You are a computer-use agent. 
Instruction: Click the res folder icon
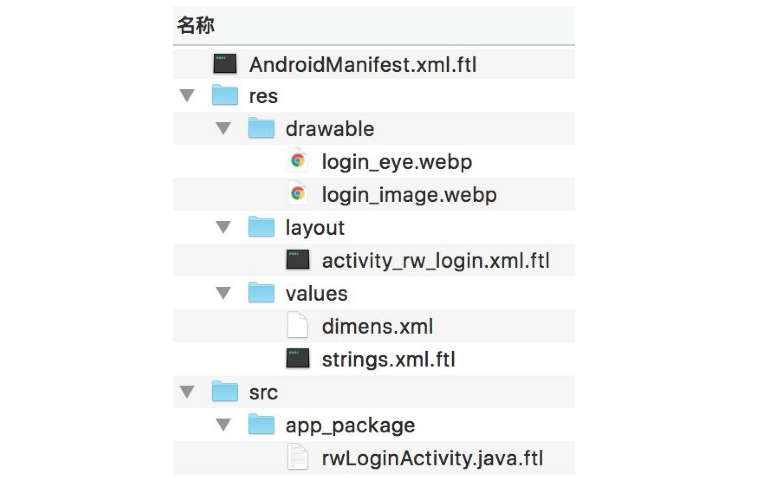point(225,96)
